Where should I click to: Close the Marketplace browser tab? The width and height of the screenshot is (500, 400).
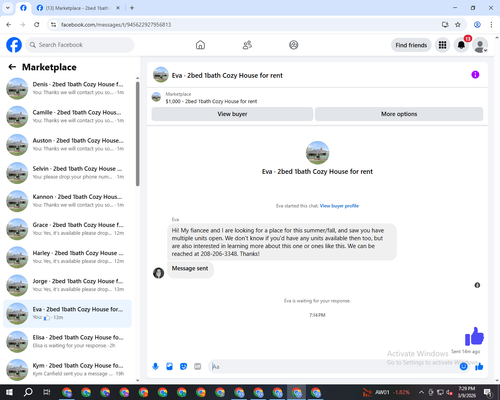pyautogui.click(x=118, y=8)
